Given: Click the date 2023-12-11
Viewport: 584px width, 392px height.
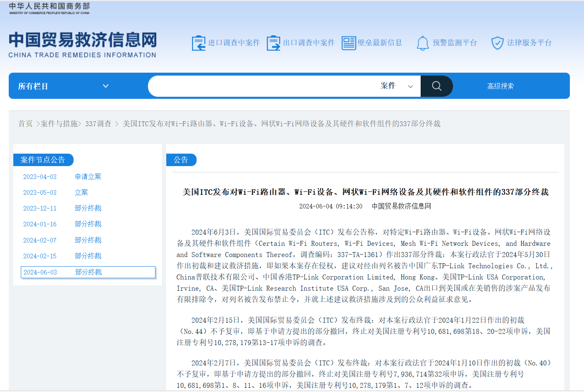Looking at the screenshot, I should [x=40, y=208].
